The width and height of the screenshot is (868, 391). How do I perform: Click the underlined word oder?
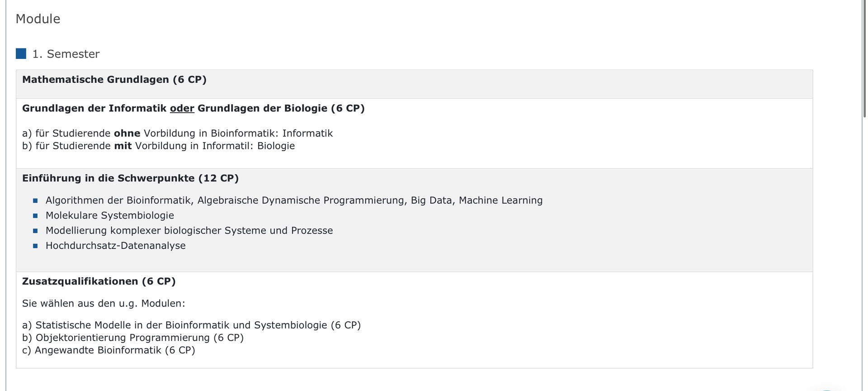click(x=182, y=109)
